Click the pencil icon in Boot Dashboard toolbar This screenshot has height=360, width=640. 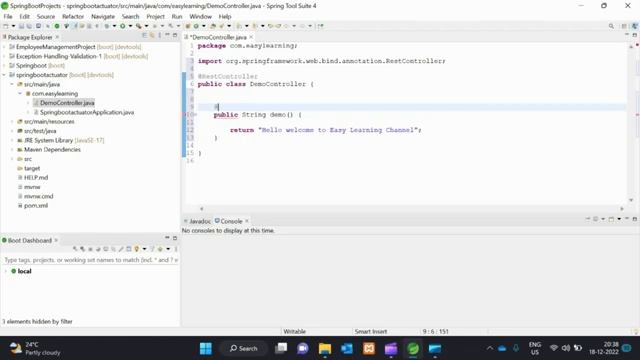click(121, 249)
